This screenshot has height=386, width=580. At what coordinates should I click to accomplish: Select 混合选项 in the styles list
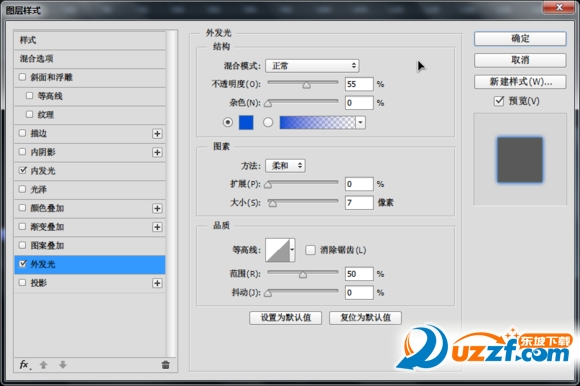90,59
